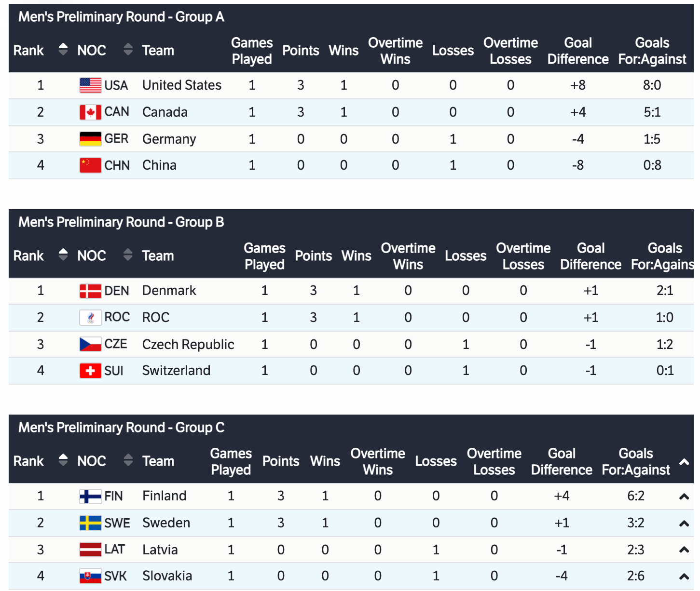Click the Group A Points column header
700x591 pixels.
coord(301,51)
